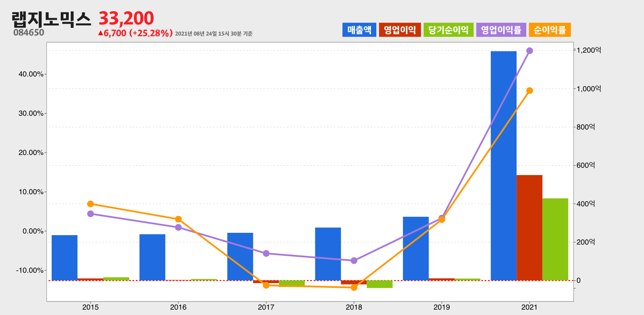Click the current price 33,200
The height and width of the screenshot is (315, 644).
tap(126, 18)
